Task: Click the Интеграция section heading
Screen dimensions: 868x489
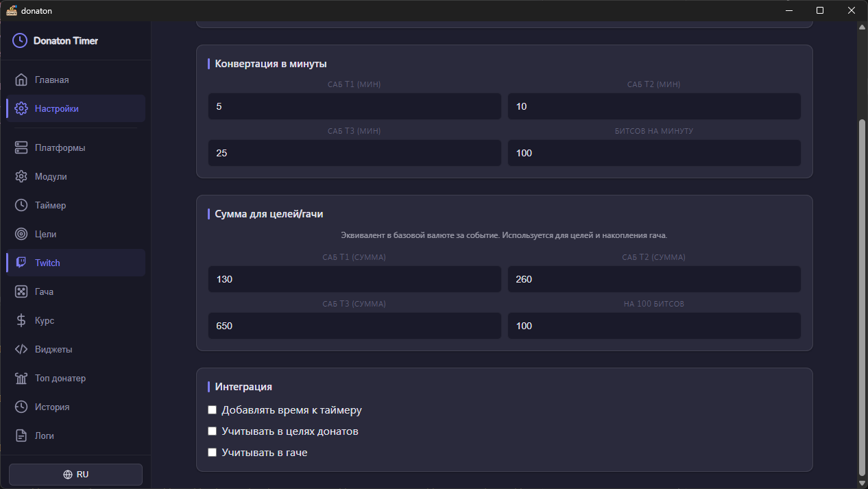Action: coord(243,387)
